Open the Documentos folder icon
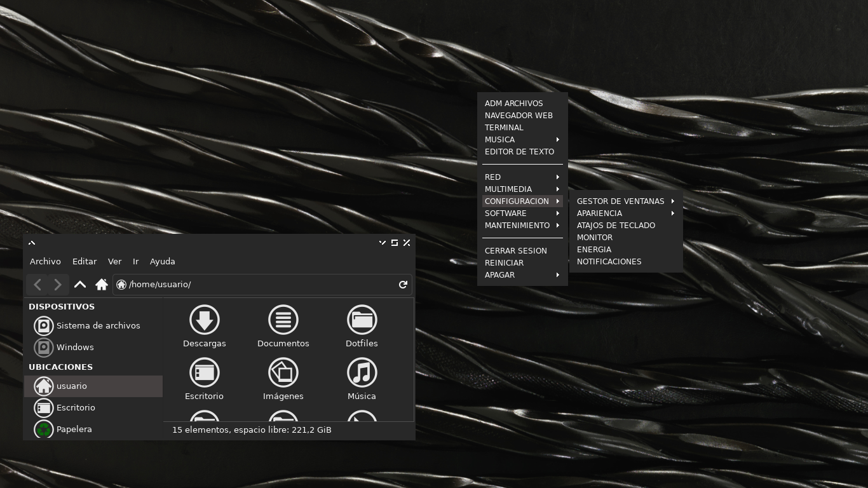The image size is (868, 488). point(283,320)
